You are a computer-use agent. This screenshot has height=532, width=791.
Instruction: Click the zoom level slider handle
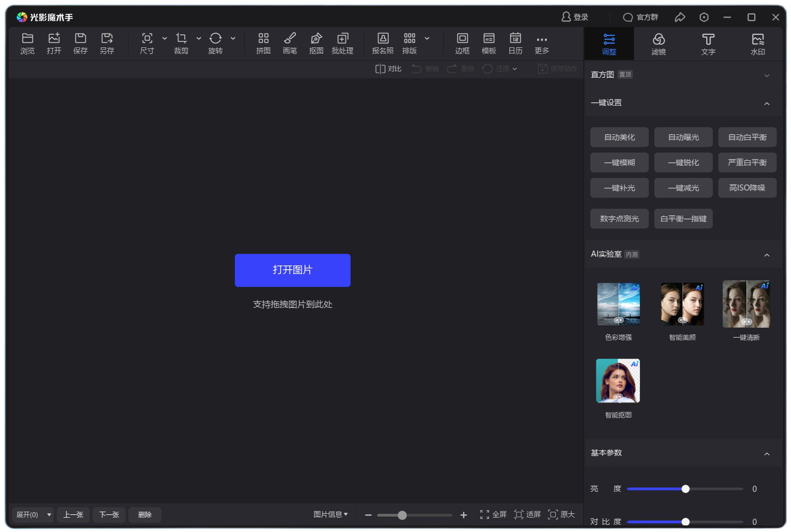pos(402,515)
